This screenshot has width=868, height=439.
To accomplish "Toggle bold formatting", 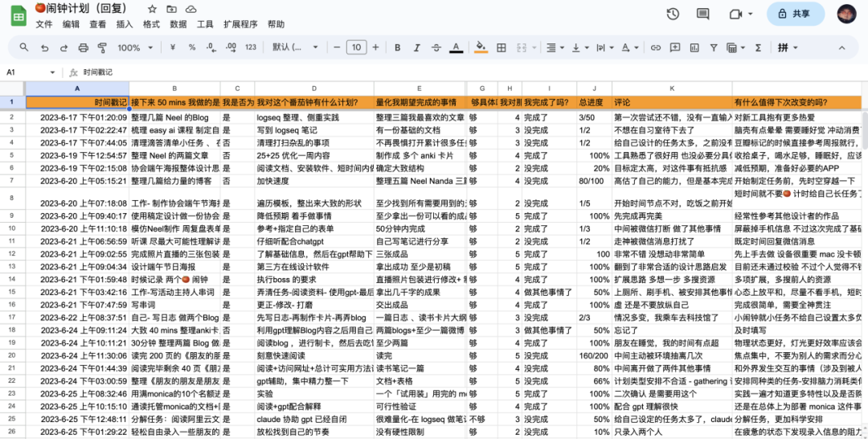I will click(398, 47).
